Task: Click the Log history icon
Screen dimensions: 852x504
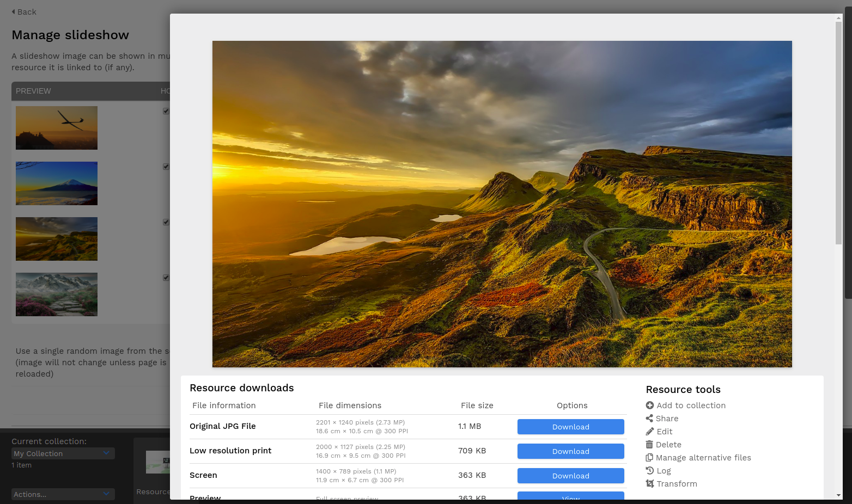Action: [649, 471]
